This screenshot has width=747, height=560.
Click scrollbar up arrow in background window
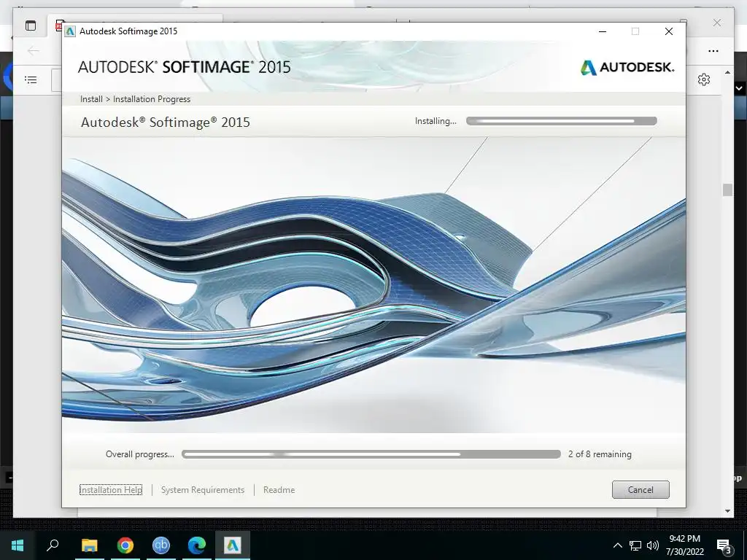point(727,73)
